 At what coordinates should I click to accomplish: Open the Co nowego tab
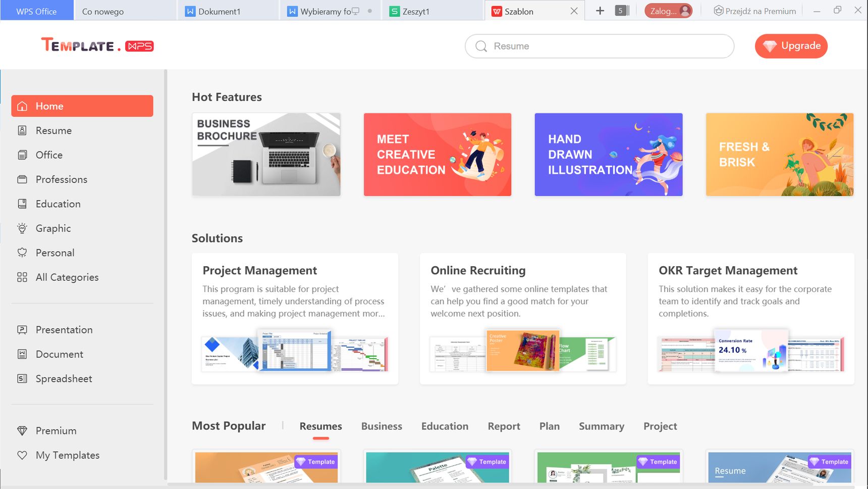125,11
